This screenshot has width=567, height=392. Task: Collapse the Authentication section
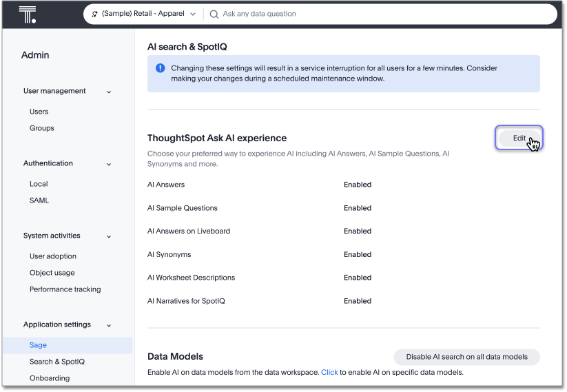coord(109,164)
